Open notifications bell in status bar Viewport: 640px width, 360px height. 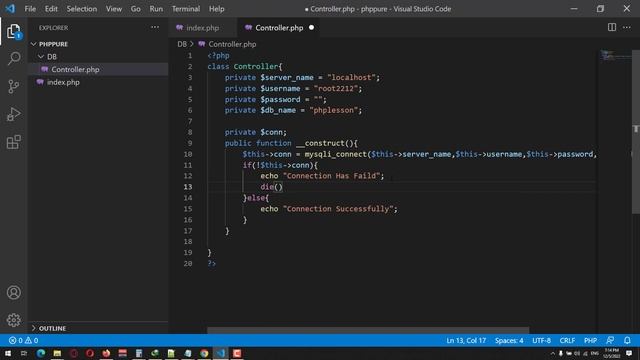coord(627,340)
